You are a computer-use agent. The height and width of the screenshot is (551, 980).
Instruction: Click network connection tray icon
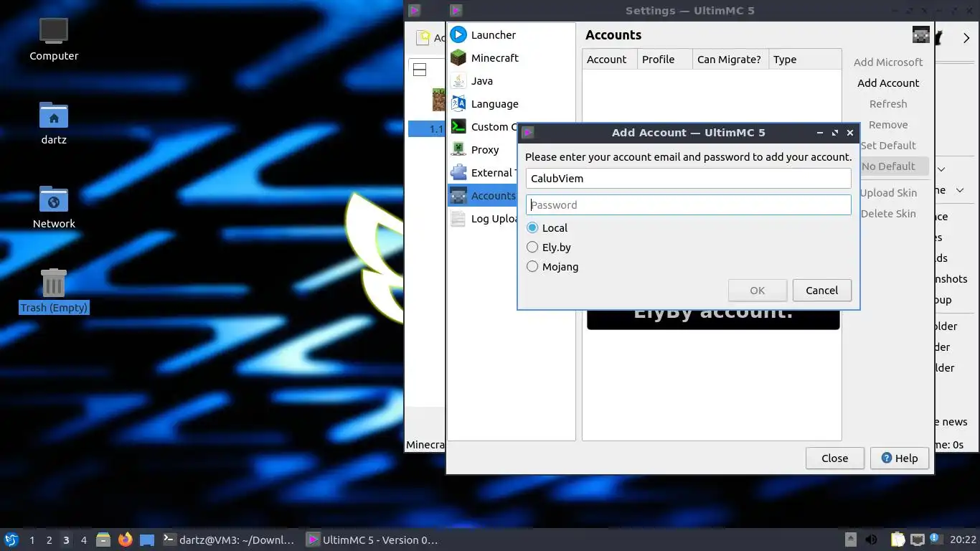(x=918, y=540)
